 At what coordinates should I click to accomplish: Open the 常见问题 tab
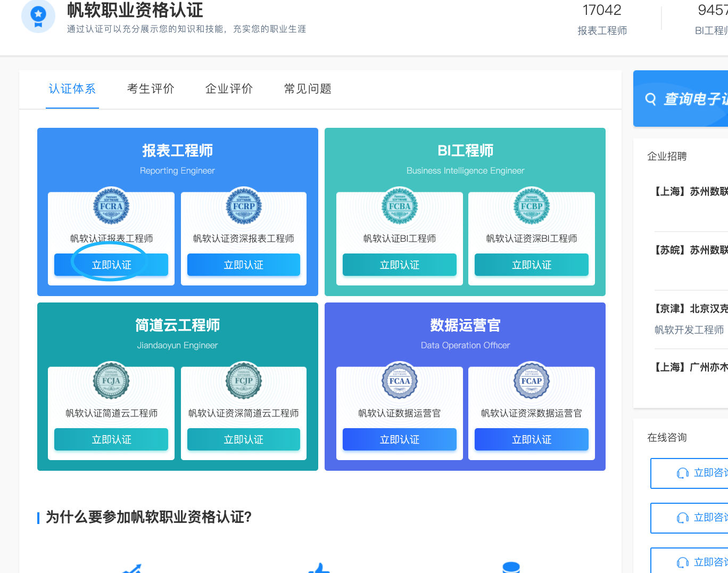click(x=308, y=89)
